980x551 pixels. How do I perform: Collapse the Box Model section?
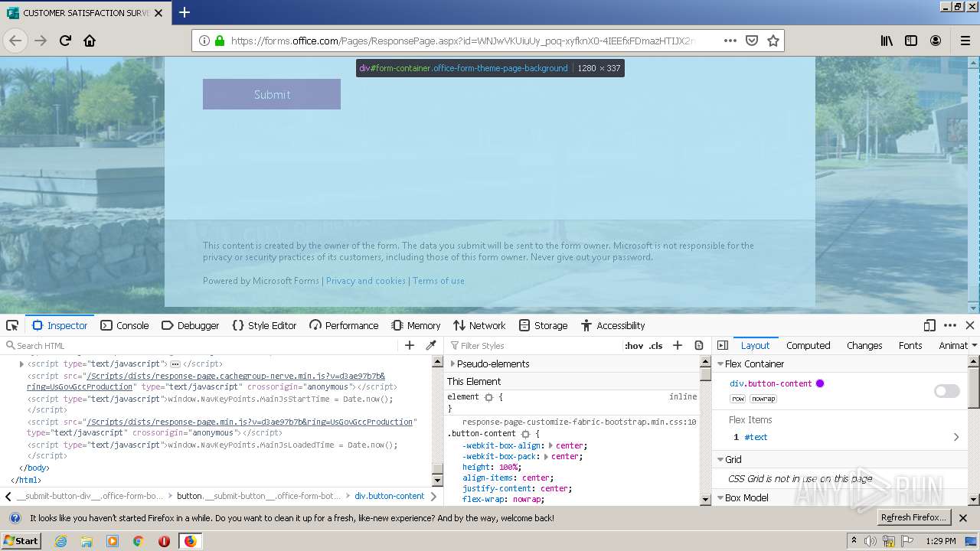pyautogui.click(x=720, y=497)
